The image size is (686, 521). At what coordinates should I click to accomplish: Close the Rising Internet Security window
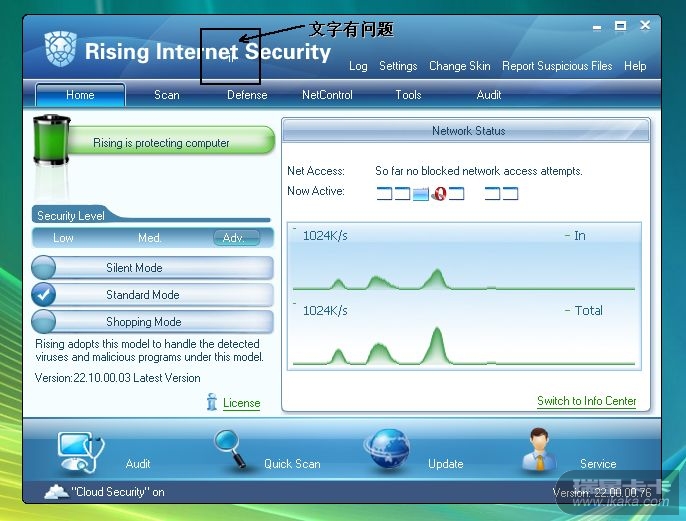pos(645,25)
